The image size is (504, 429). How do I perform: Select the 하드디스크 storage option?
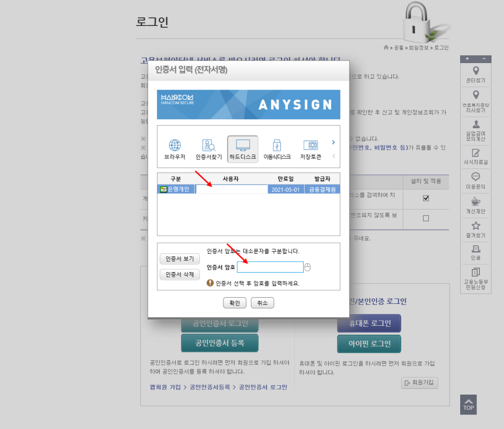(x=243, y=149)
